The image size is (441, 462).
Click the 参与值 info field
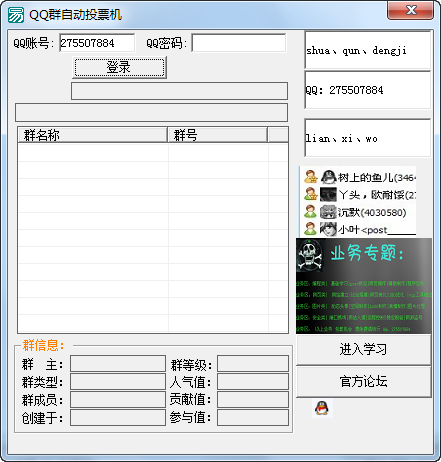tap(253, 417)
